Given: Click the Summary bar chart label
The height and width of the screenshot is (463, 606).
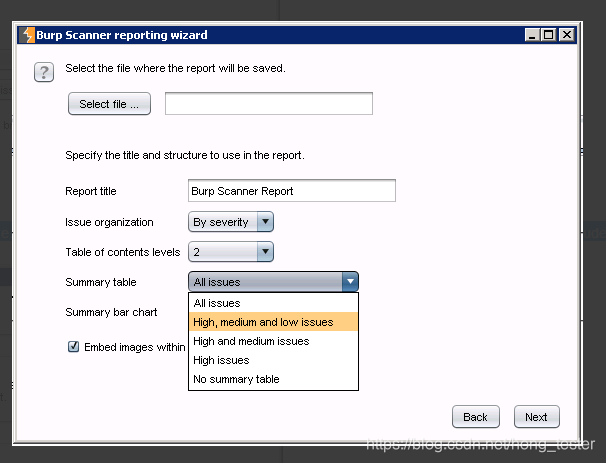Looking at the screenshot, I should point(111,312).
